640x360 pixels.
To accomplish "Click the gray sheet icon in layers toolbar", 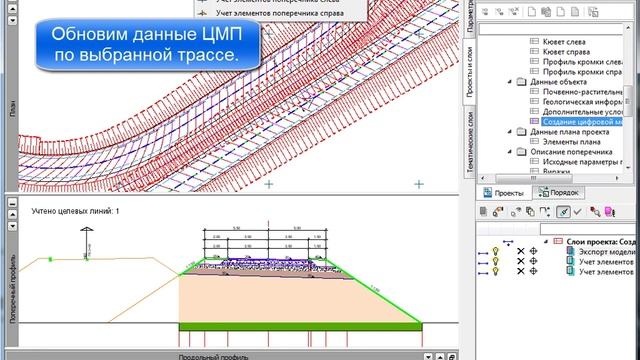I will 483,211.
